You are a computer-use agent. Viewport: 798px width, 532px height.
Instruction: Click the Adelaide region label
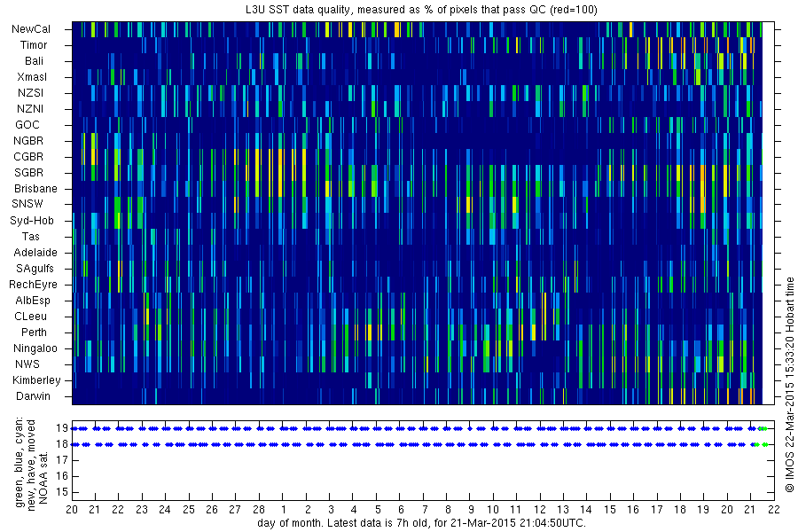(x=35, y=253)
